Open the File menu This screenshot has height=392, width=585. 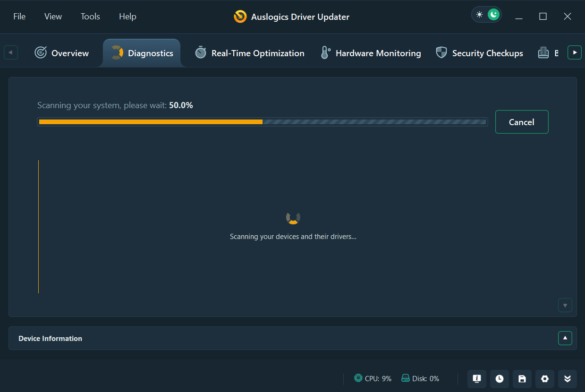pos(19,17)
